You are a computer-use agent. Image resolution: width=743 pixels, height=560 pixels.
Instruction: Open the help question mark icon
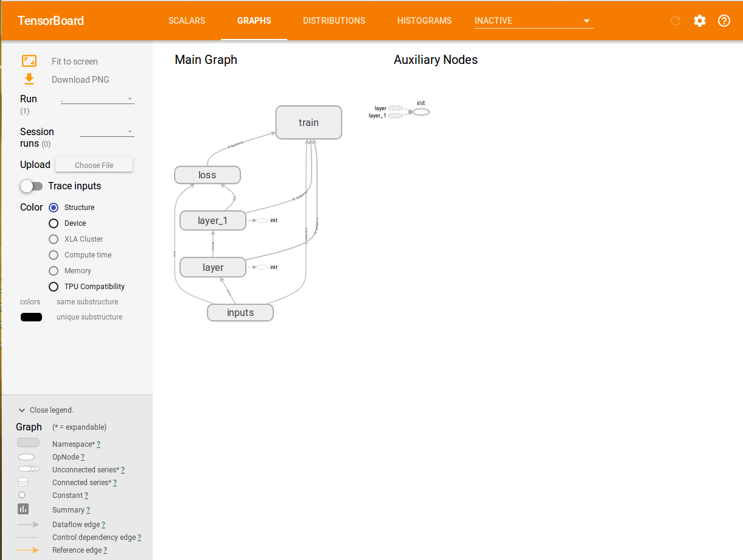click(x=724, y=21)
